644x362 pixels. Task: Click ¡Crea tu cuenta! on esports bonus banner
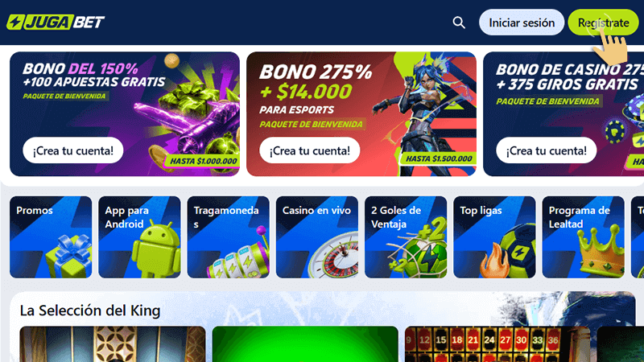pyautogui.click(x=310, y=150)
